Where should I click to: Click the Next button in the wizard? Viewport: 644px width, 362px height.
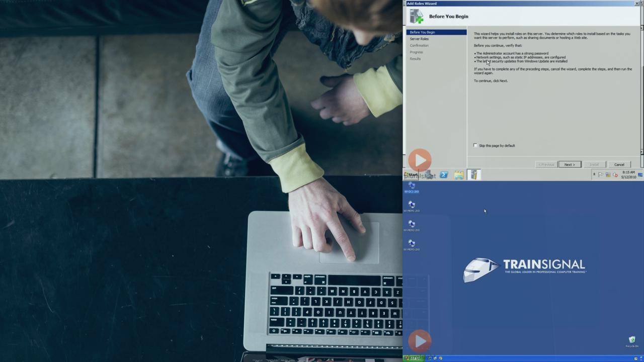[570, 164]
